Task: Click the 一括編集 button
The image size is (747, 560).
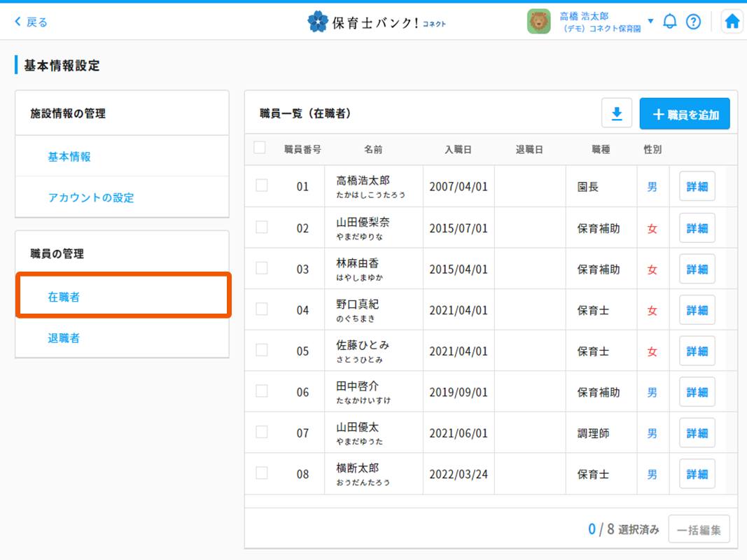Action: click(x=699, y=529)
